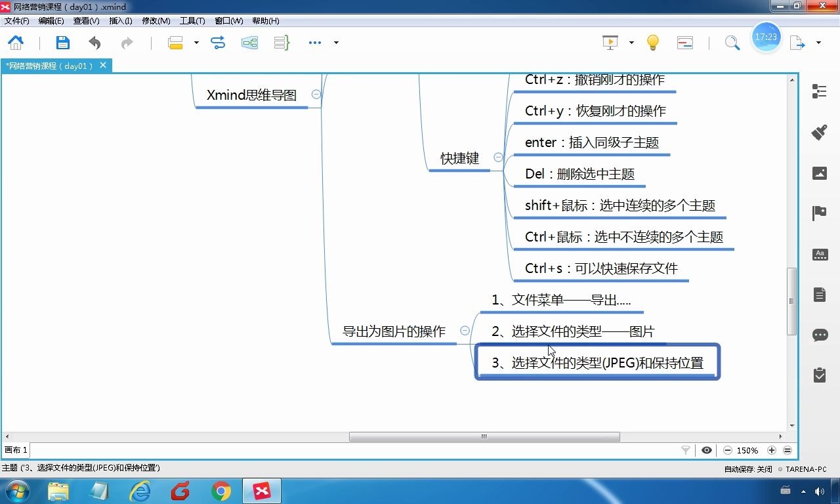Undo the last action via the toolbar arrow
Image resolution: width=840 pixels, height=504 pixels.
tap(94, 43)
